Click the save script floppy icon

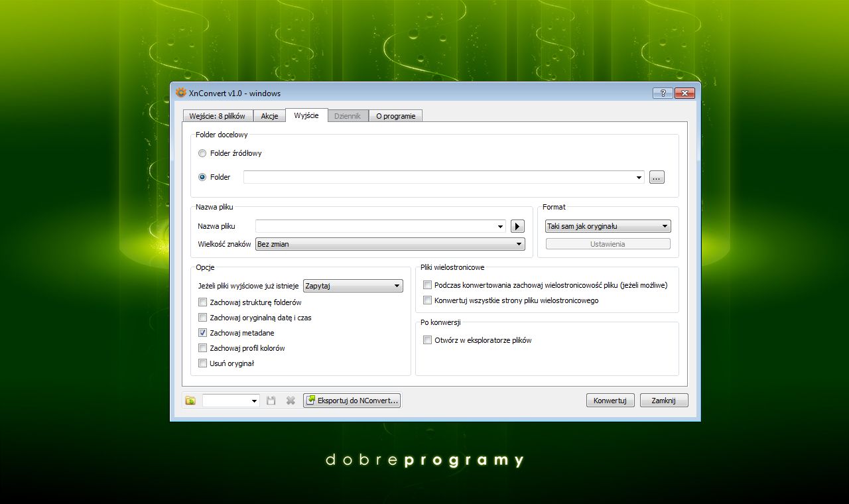pyautogui.click(x=271, y=401)
